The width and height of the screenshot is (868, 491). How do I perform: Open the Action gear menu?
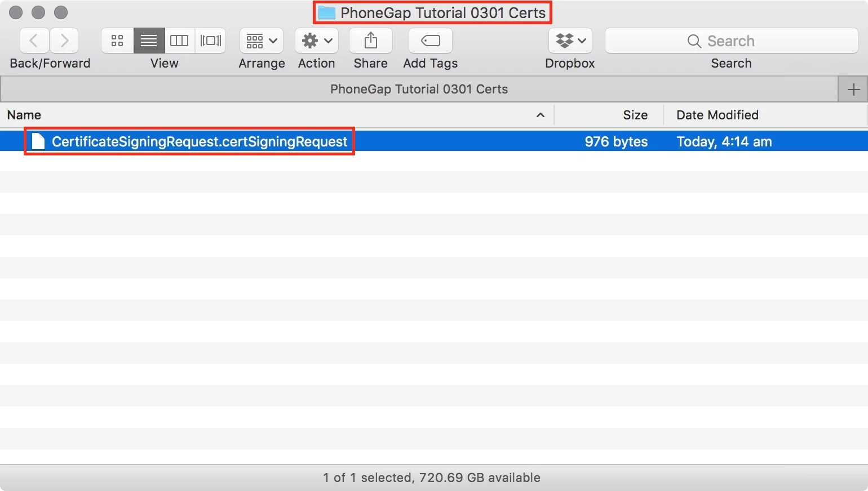click(x=317, y=41)
